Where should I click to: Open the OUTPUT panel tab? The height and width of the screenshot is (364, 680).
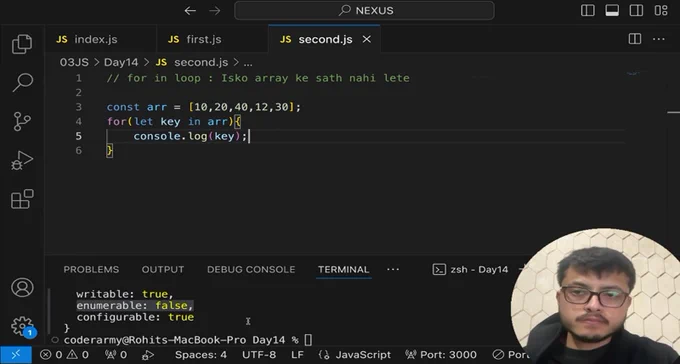point(163,269)
